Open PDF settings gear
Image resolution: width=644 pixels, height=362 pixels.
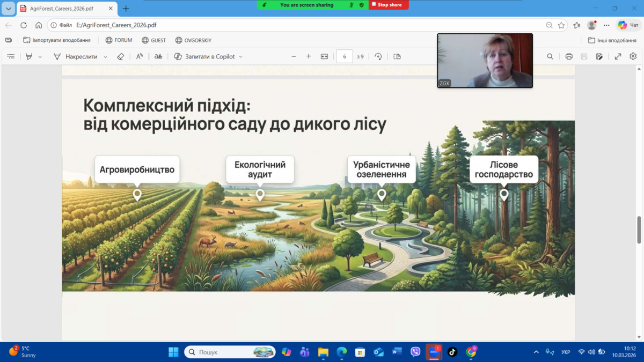(633, 56)
